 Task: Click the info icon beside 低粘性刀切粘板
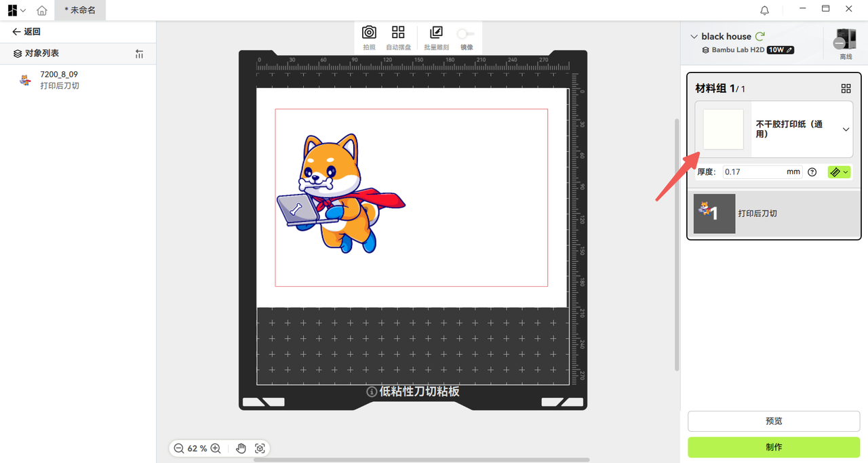point(372,392)
